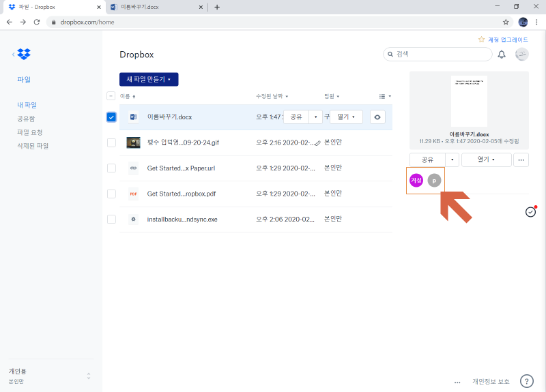Screen dimensions: 546x392
Task: Click the search magnifier icon
Action: (x=390, y=55)
